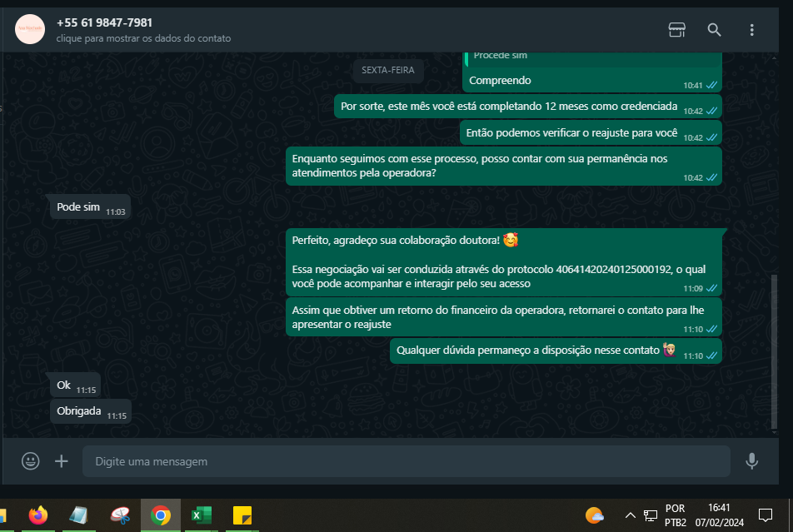This screenshot has height=532, width=793.
Task: Open the Snipping Tool in taskbar
Action: point(120,515)
